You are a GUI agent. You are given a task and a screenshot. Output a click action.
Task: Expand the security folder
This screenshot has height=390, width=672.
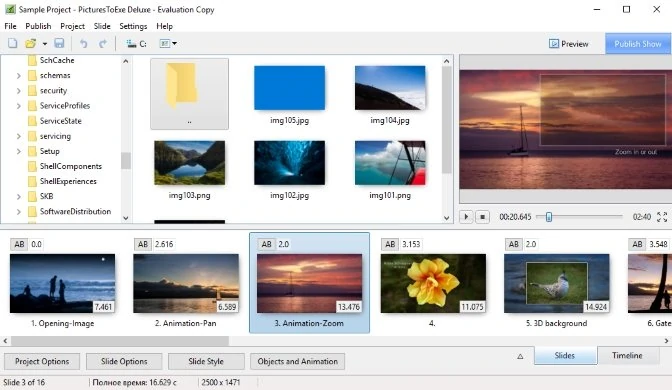pos(18,91)
